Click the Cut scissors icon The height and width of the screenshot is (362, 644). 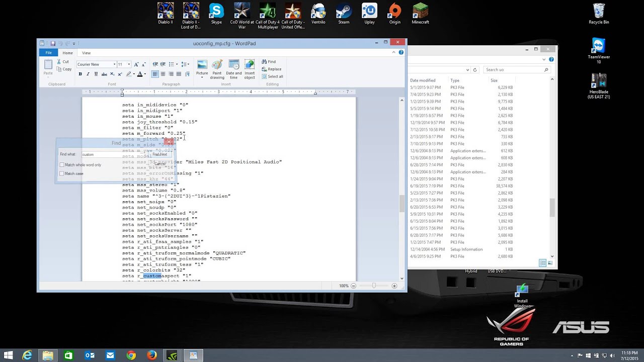click(x=58, y=61)
